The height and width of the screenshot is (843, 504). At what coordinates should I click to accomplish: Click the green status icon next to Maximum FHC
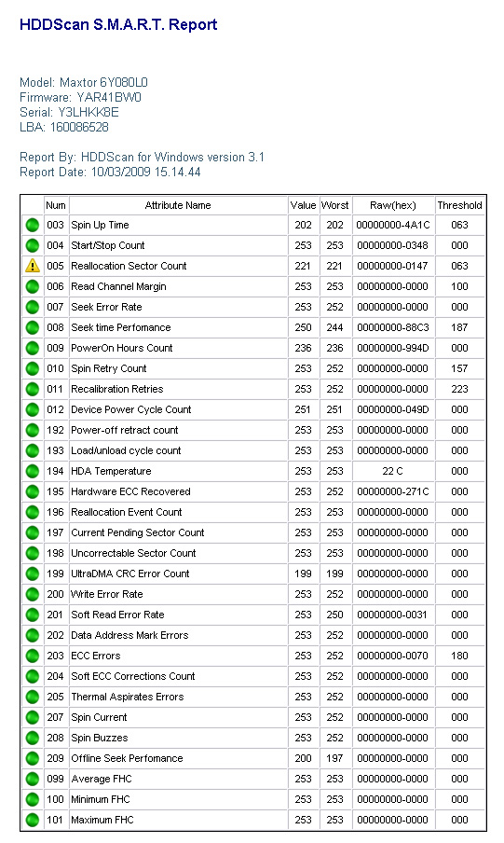coord(33,820)
